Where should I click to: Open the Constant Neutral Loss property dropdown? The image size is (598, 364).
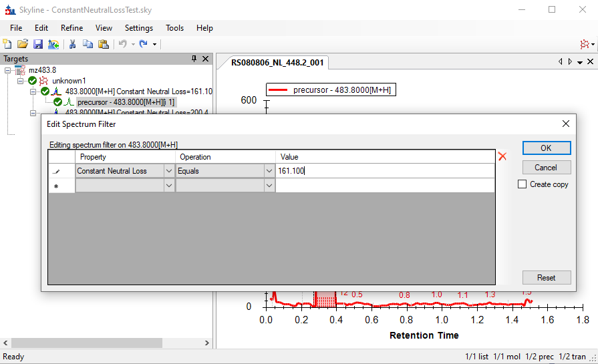pyautogui.click(x=168, y=171)
